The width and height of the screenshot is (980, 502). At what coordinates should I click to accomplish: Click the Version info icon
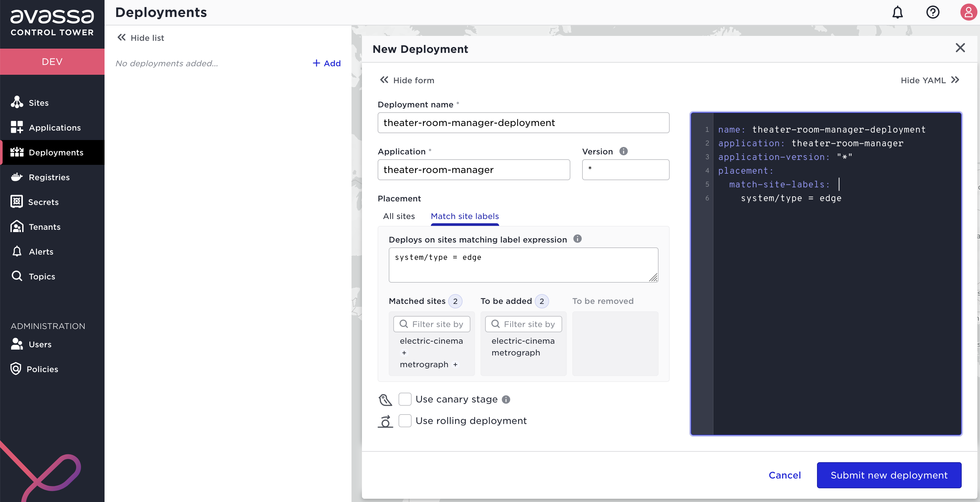tap(623, 151)
